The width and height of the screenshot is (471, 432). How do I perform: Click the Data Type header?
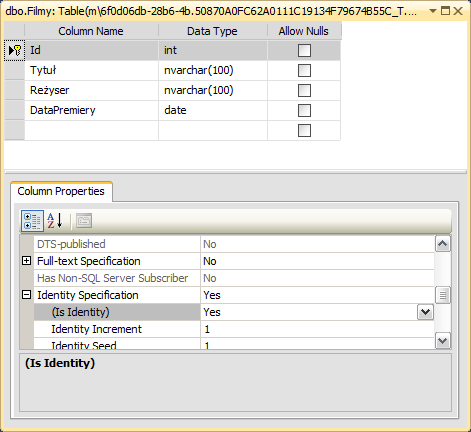(x=212, y=31)
